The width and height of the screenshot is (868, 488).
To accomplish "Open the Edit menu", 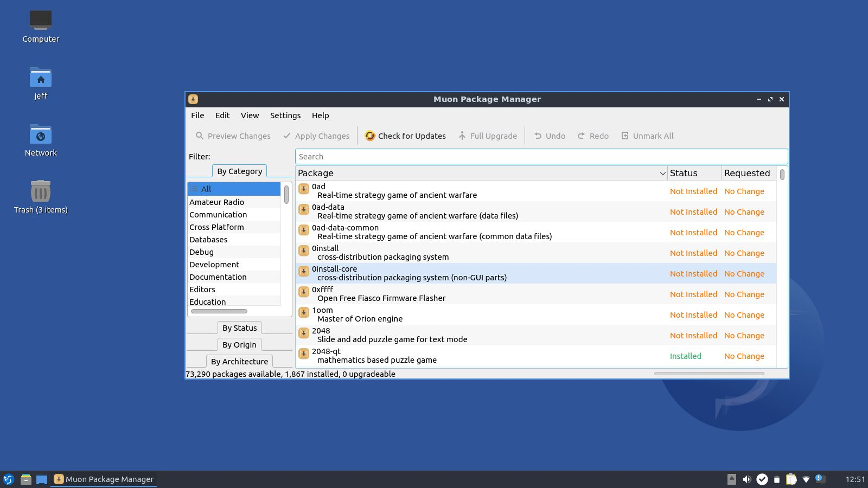I will [222, 115].
